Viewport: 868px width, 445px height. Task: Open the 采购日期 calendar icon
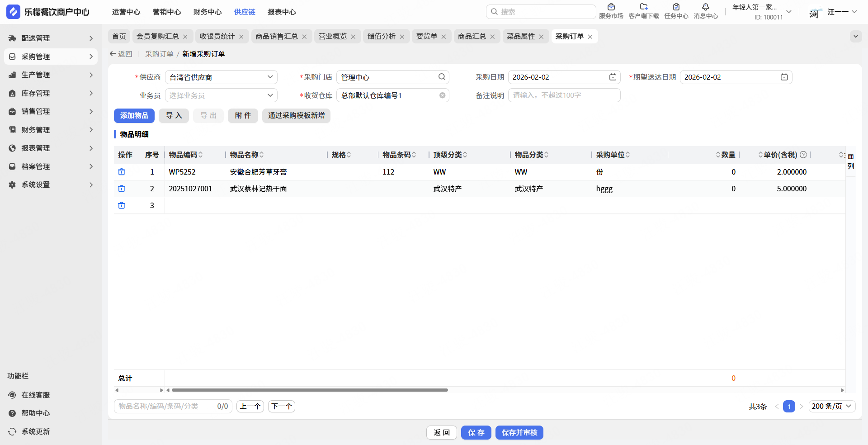coord(613,77)
